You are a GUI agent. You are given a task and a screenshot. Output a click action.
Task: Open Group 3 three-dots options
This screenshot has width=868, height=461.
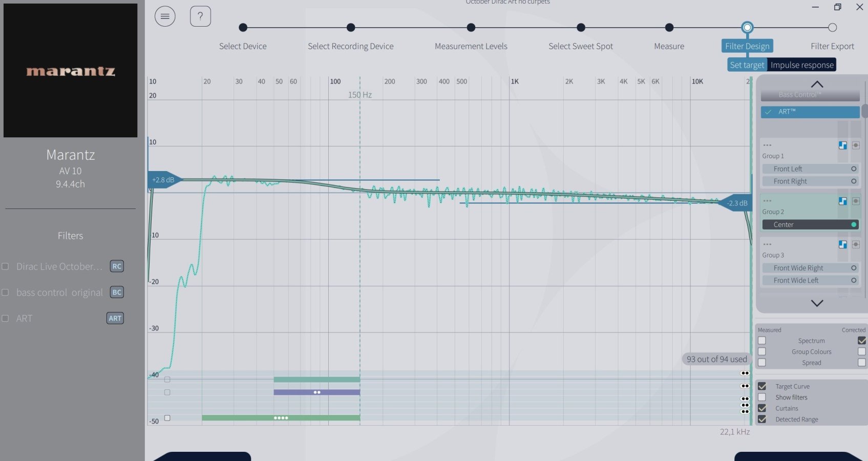tap(767, 244)
